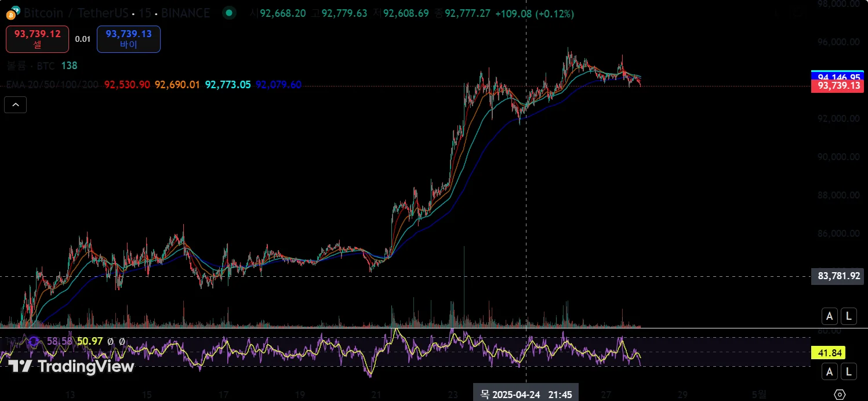Click the Bitcoin symbol logo icon
The width and height of the screenshot is (868, 401).
point(13,12)
